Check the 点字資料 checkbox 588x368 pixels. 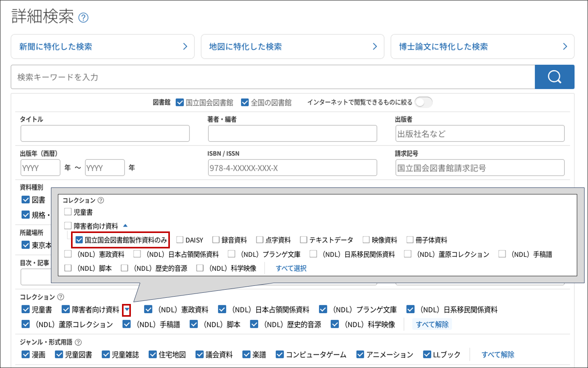[259, 240]
